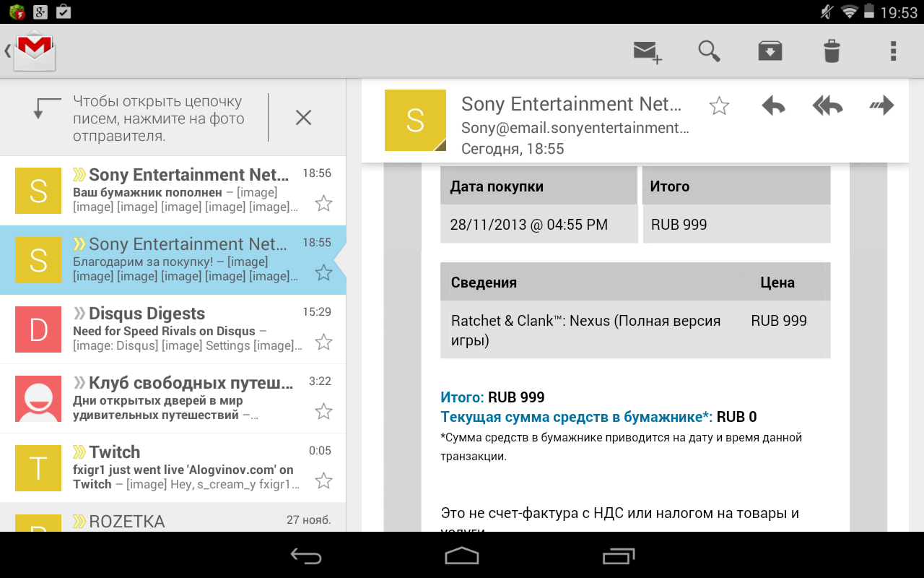Screen dimensions: 924x578
Task: Select Sony 18:56 email sender avatar
Action: pos(38,191)
